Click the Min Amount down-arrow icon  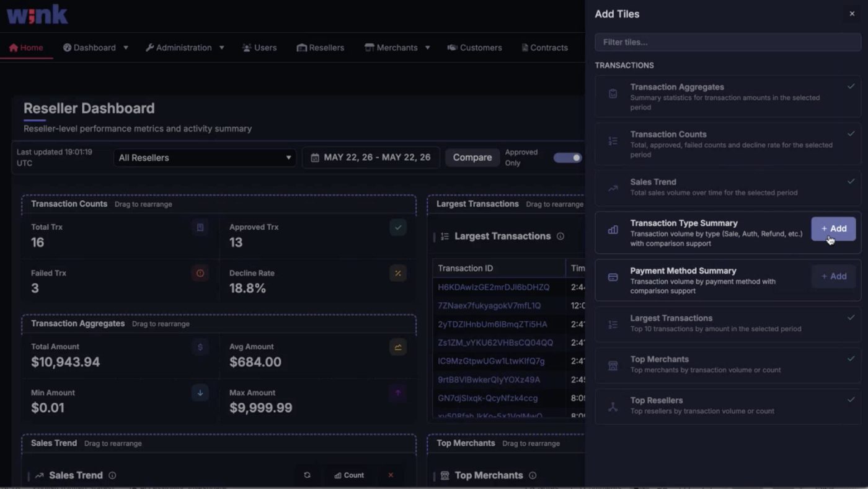point(200,393)
